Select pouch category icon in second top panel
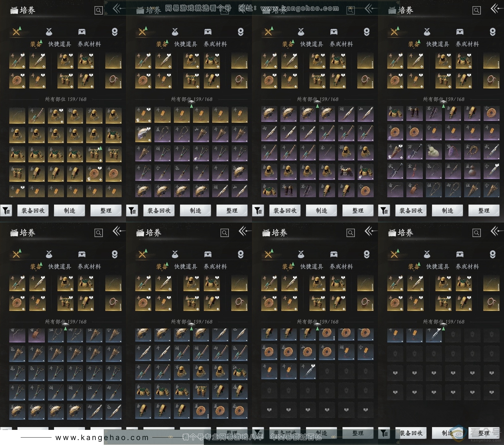The image size is (504, 445). (175, 32)
